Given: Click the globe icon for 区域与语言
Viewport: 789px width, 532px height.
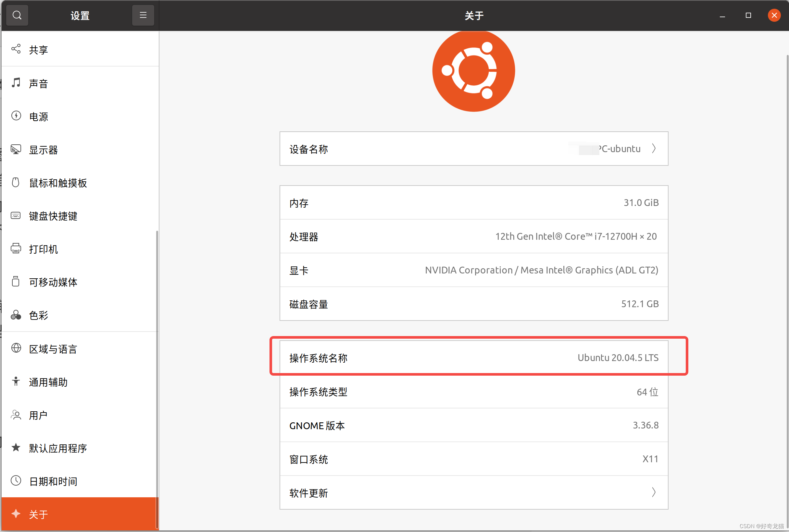Looking at the screenshot, I should 16,348.
